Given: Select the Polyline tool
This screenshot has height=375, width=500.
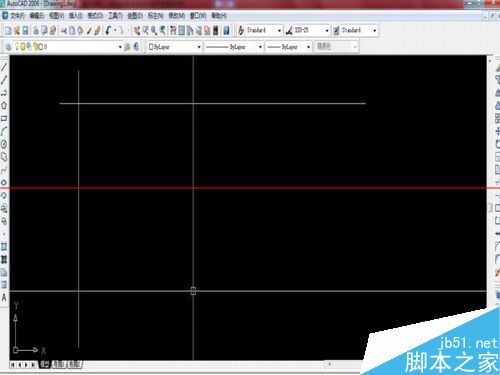Looking at the screenshot, I should click(x=4, y=93).
